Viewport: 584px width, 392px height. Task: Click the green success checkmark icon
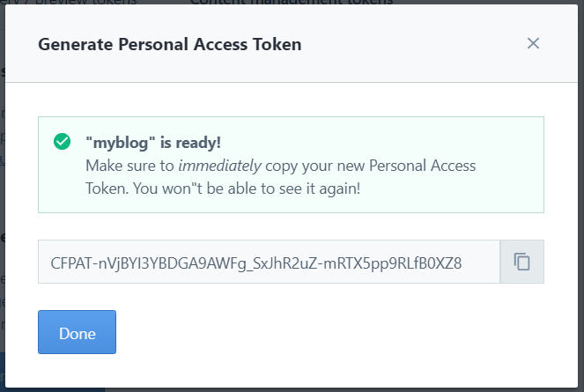62,141
